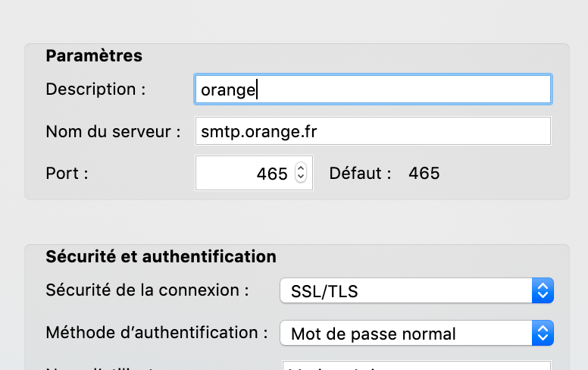Click the default port value 465 text
Image resolution: width=588 pixels, height=370 pixels.
coord(424,174)
